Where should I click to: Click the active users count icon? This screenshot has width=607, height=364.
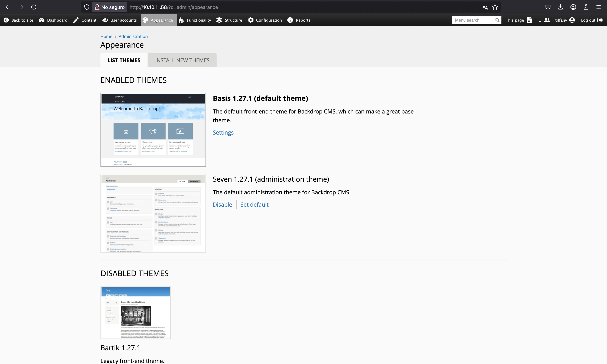(547, 20)
